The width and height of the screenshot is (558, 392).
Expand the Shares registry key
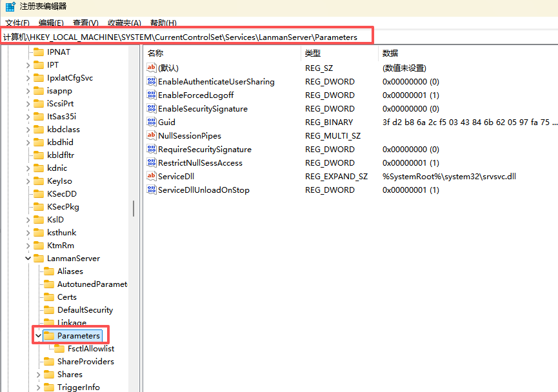click(x=38, y=375)
